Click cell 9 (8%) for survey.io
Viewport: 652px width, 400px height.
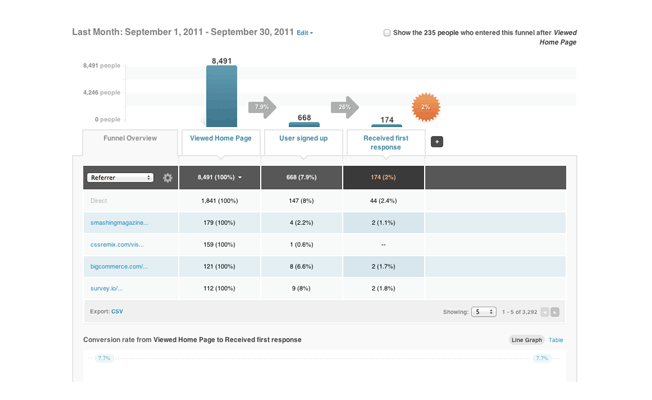(x=301, y=289)
